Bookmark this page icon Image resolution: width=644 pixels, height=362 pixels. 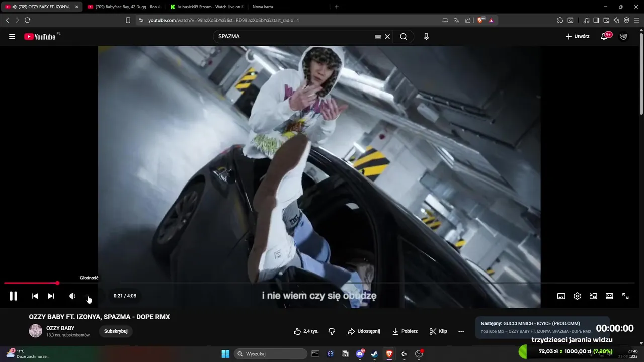pyautogui.click(x=128, y=20)
